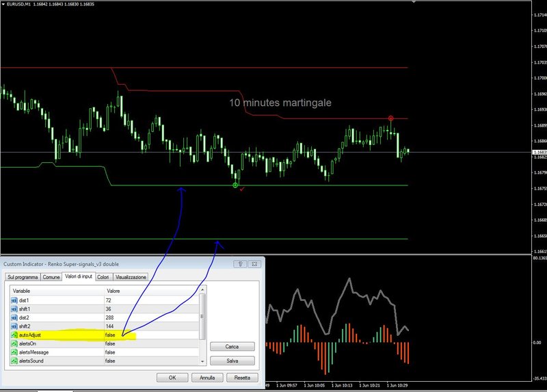Image resolution: width=547 pixels, height=392 pixels.
Task: Switch to the Sul programma tab
Action: pos(23,277)
